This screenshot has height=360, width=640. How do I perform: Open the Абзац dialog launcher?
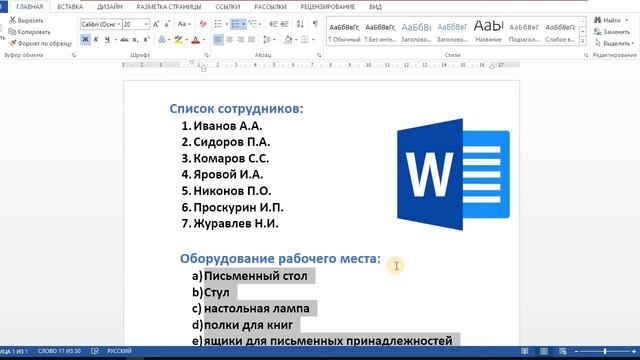319,55
